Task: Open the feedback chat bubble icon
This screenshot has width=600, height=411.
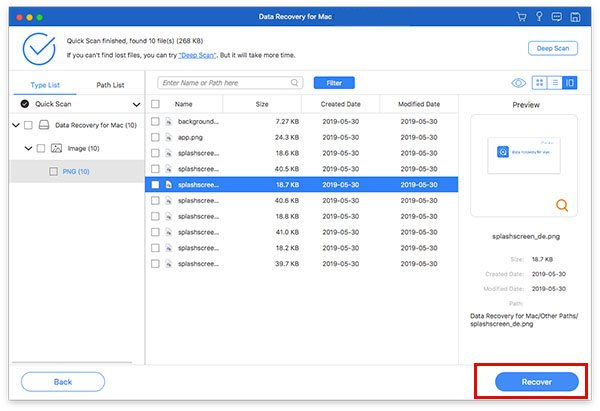Action: (557, 17)
